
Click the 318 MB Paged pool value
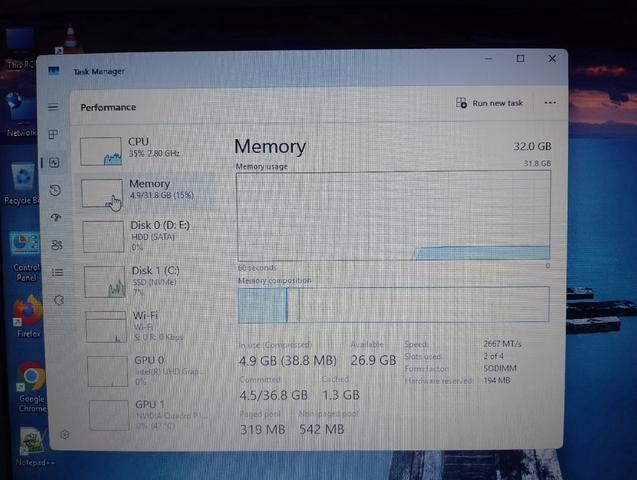pyautogui.click(x=262, y=430)
